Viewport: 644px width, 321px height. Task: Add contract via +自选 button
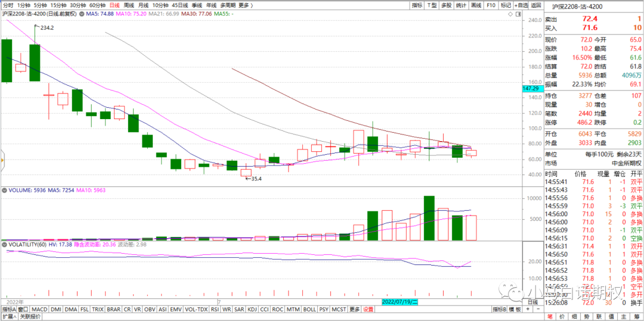tap(521, 5)
